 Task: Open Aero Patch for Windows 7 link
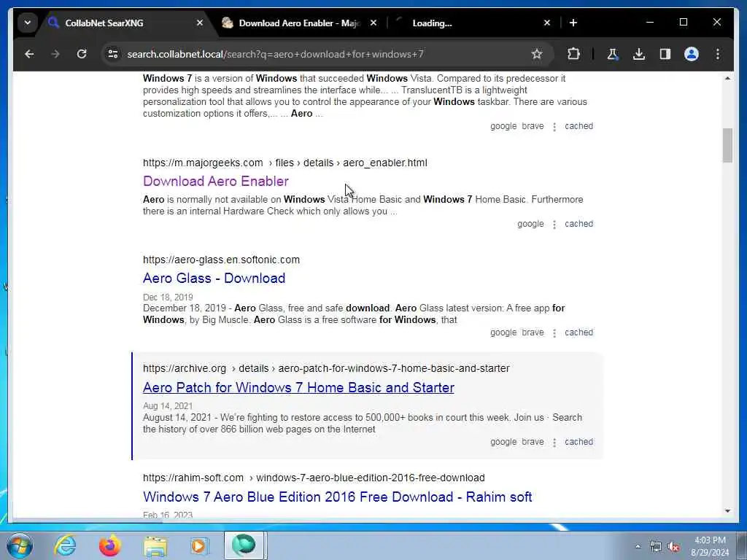tap(298, 388)
